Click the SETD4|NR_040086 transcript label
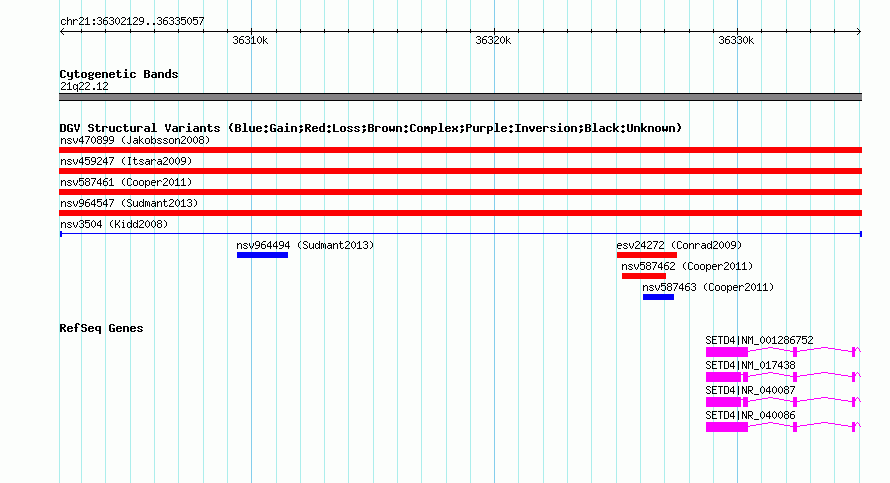 click(750, 415)
